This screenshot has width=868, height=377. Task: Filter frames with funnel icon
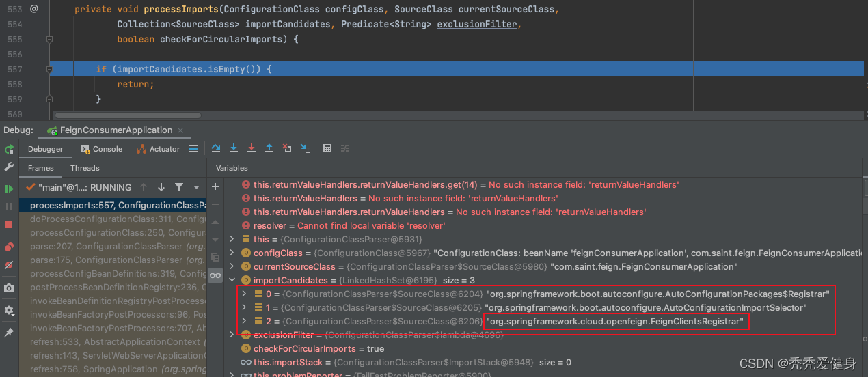tap(179, 187)
